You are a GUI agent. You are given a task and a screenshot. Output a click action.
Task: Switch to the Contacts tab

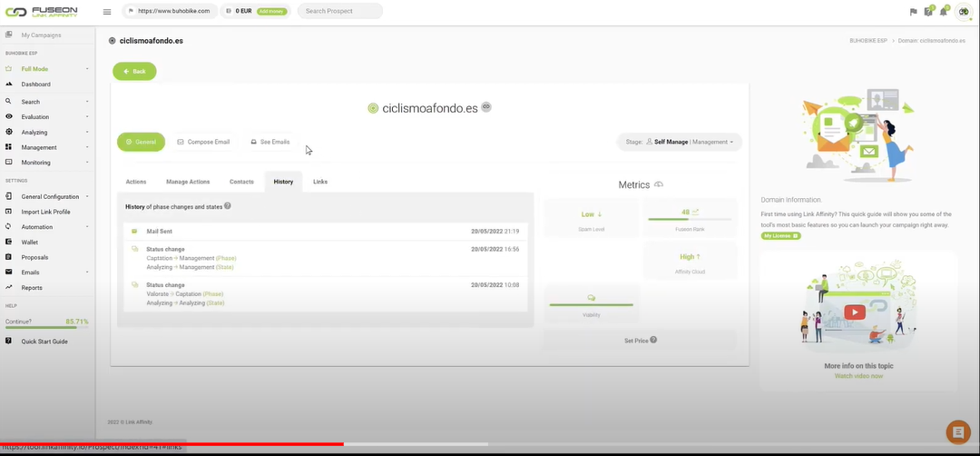[241, 182]
